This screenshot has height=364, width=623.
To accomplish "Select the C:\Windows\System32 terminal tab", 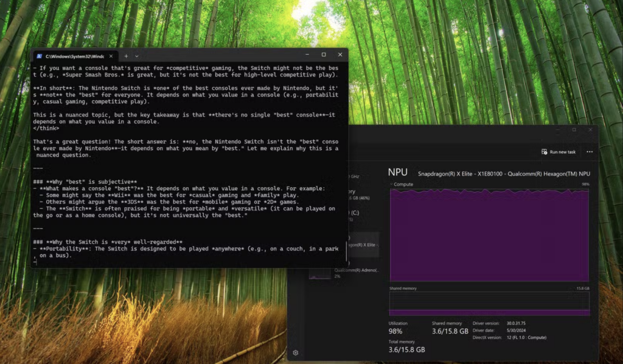I will click(x=73, y=56).
